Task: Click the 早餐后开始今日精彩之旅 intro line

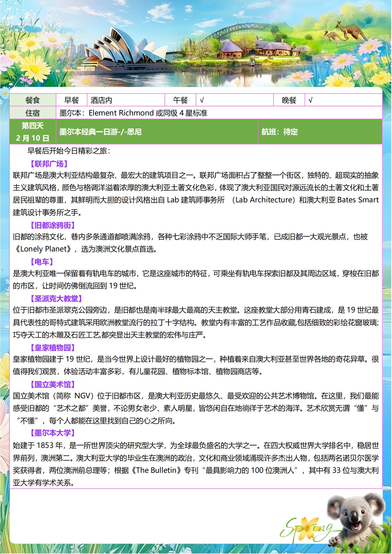Action: (x=69, y=151)
